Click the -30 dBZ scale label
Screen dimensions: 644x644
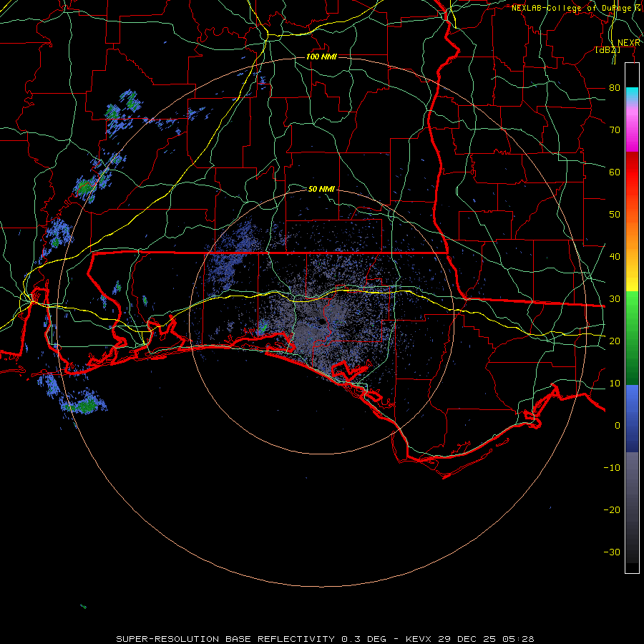(612, 552)
